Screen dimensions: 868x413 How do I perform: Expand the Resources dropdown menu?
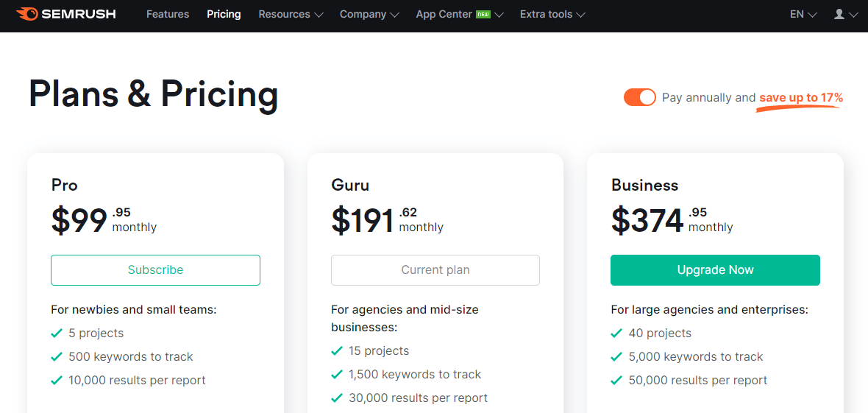click(291, 15)
